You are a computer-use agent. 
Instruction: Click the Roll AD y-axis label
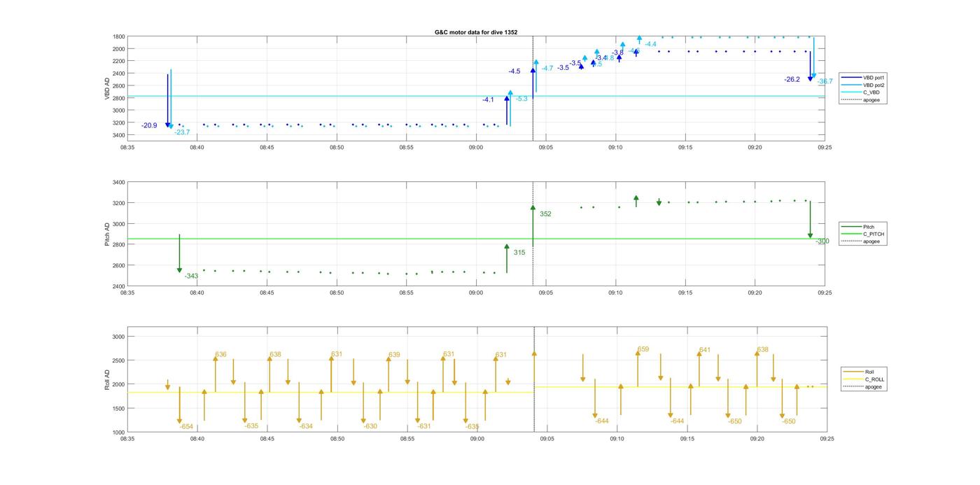(x=107, y=379)
